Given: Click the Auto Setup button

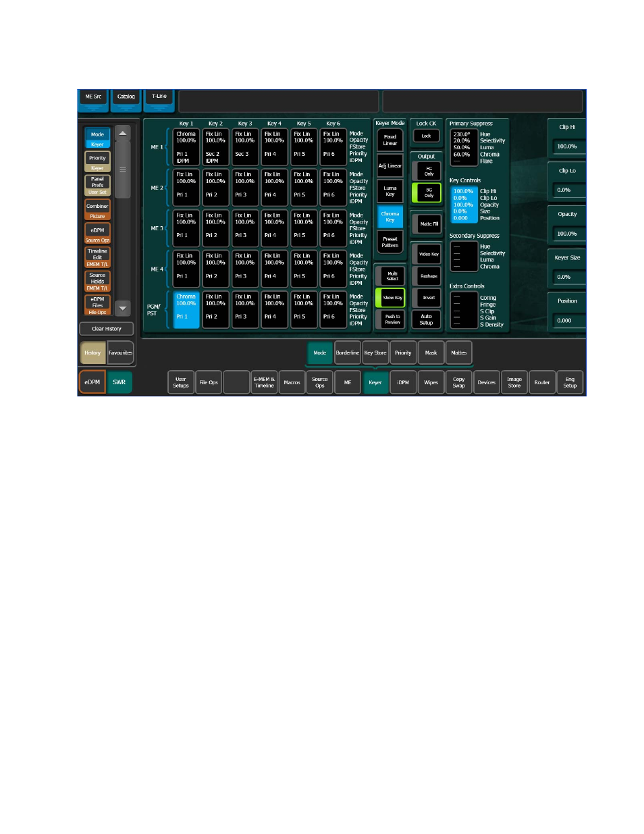Looking at the screenshot, I should (427, 319).
